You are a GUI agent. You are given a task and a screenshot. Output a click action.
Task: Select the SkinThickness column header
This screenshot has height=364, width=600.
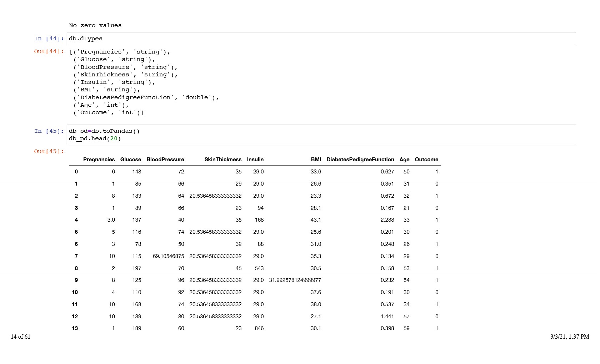tap(223, 160)
